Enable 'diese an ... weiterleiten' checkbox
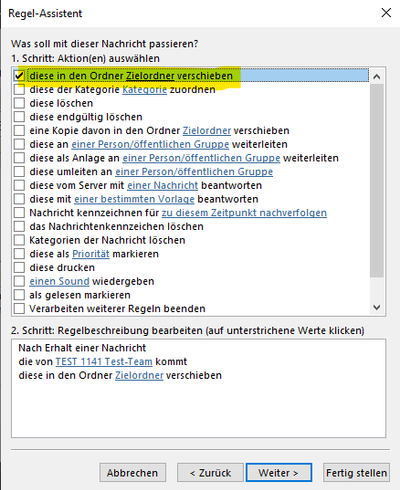Image resolution: width=400 pixels, height=490 pixels. [19, 144]
